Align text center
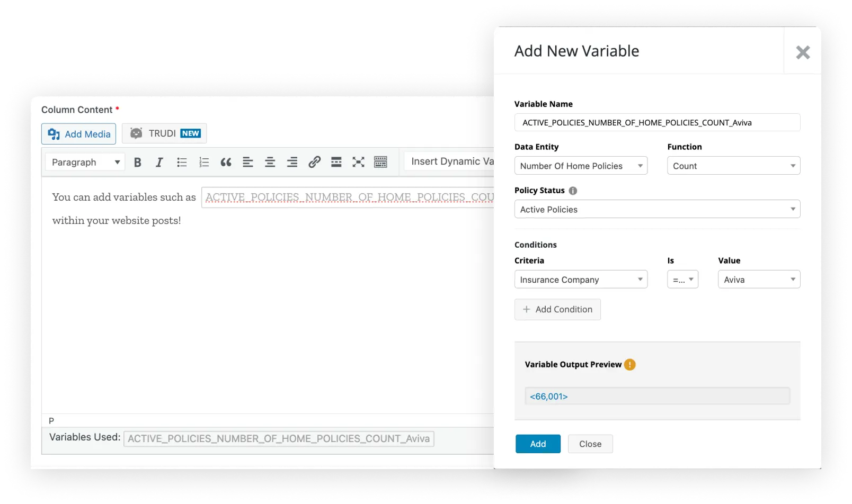 coord(270,163)
